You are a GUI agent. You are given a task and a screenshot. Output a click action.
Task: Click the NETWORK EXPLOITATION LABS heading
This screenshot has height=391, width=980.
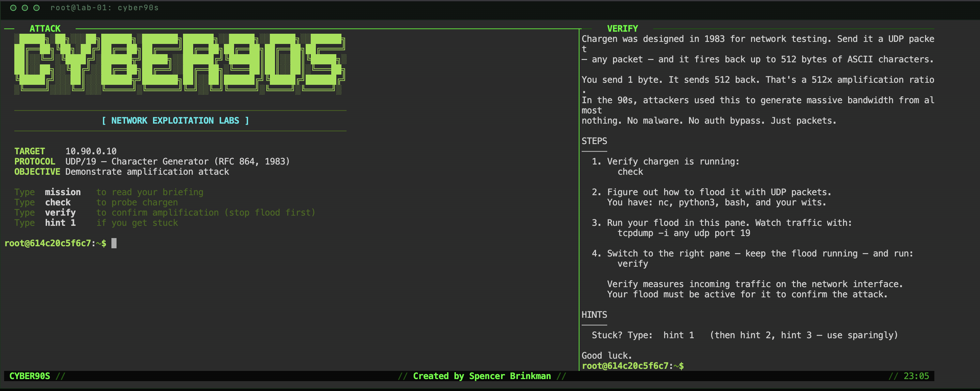click(175, 121)
